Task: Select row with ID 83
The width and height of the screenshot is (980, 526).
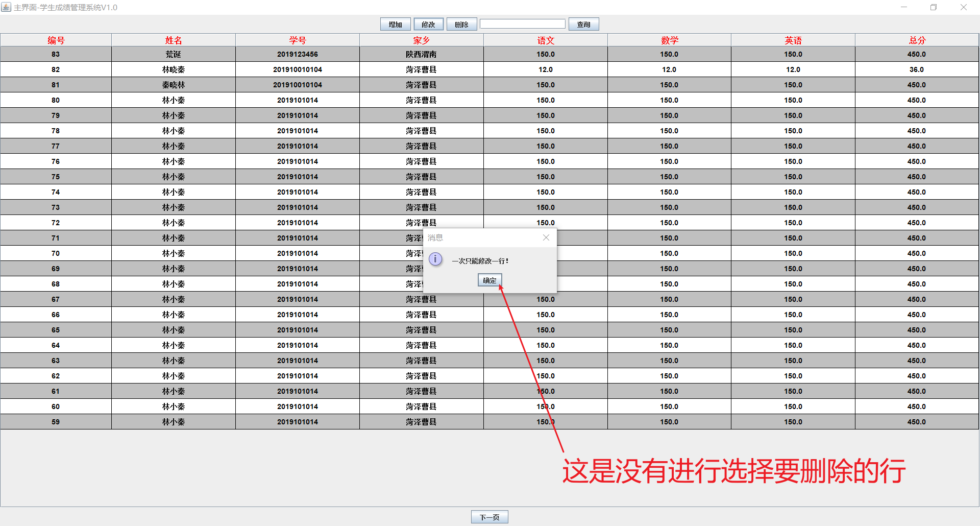Action: pyautogui.click(x=489, y=54)
